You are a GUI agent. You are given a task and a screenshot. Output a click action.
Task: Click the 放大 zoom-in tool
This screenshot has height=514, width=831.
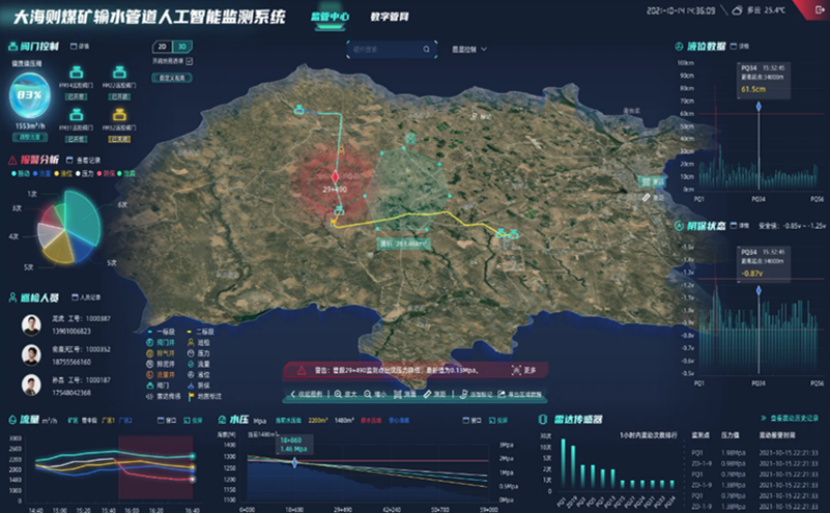click(345, 394)
